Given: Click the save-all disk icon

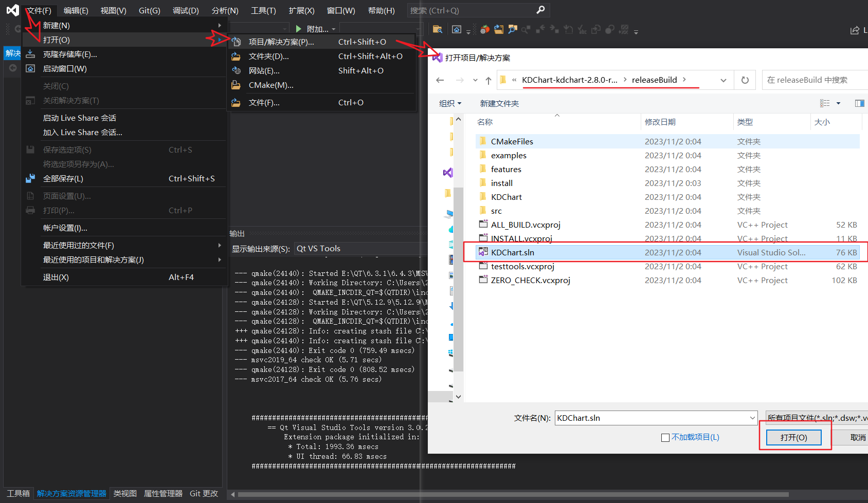Looking at the screenshot, I should (30, 179).
